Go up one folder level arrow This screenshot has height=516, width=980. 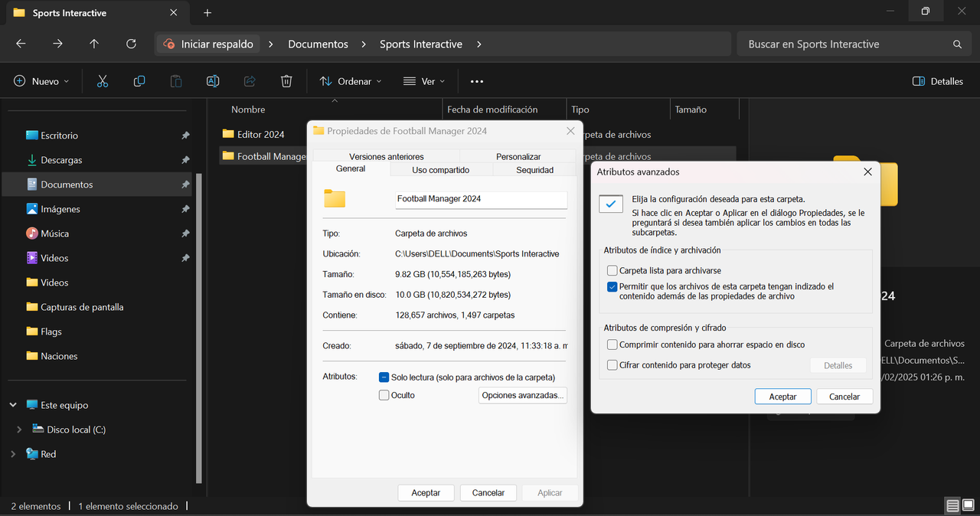(94, 44)
